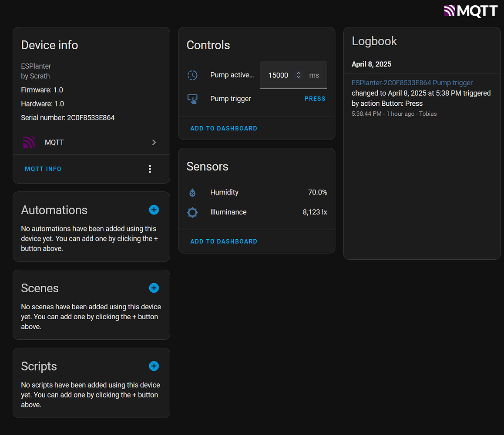Click the timer icon next to Pump active time
The image size is (504, 435).
tap(192, 75)
